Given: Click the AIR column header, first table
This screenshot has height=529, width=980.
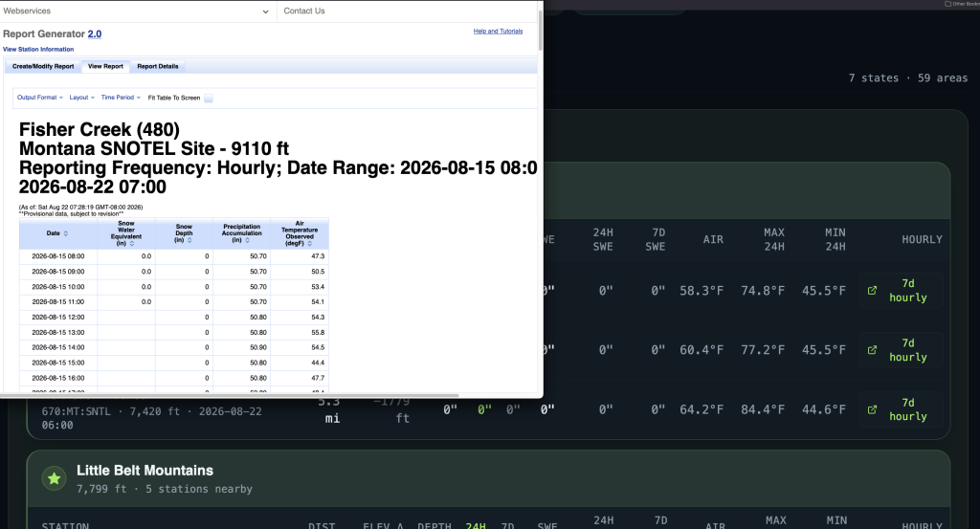Looking at the screenshot, I should (x=713, y=239).
